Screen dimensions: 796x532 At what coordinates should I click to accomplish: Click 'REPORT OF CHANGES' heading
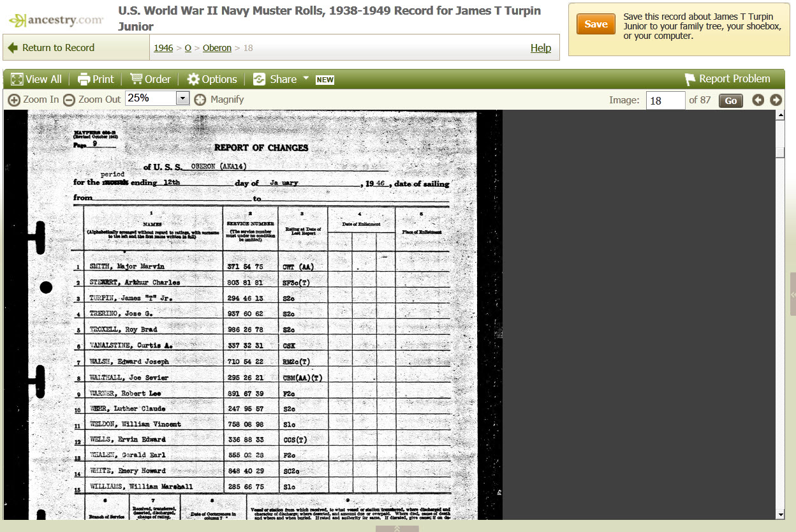pyautogui.click(x=261, y=147)
